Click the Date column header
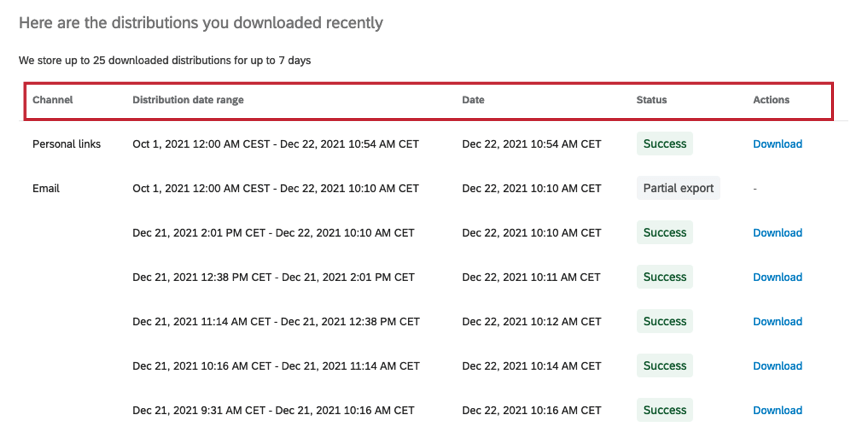The height and width of the screenshot is (425, 850). point(474,100)
